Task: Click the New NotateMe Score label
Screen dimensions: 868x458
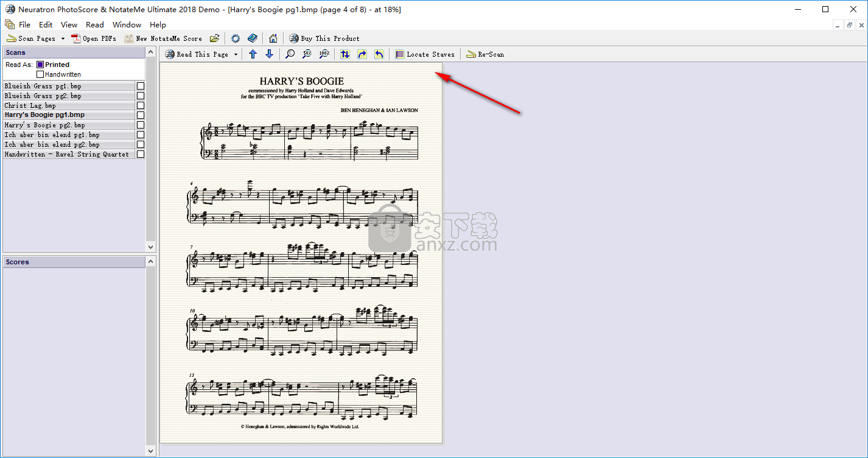Action: 169,38
